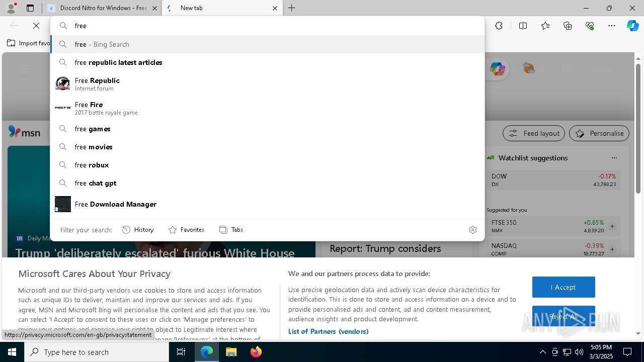Launch Firefox from taskbar
644x362 pixels.
pos(256,352)
